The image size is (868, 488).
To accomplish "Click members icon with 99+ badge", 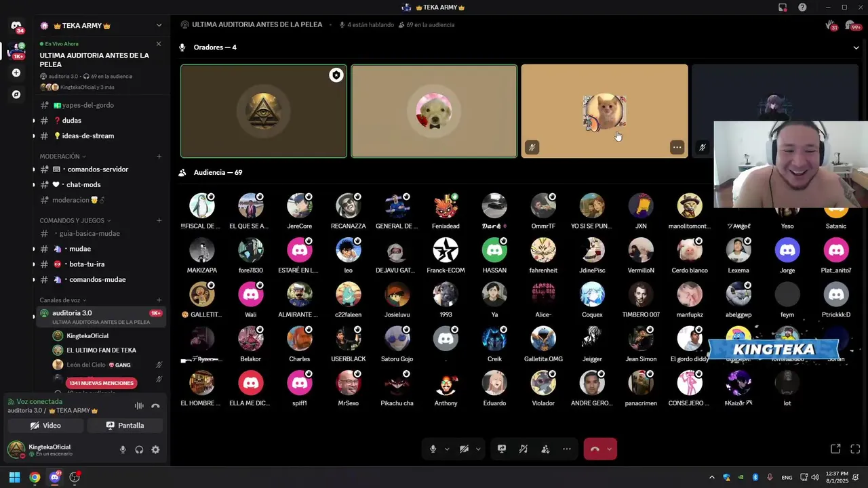I will point(853,25).
